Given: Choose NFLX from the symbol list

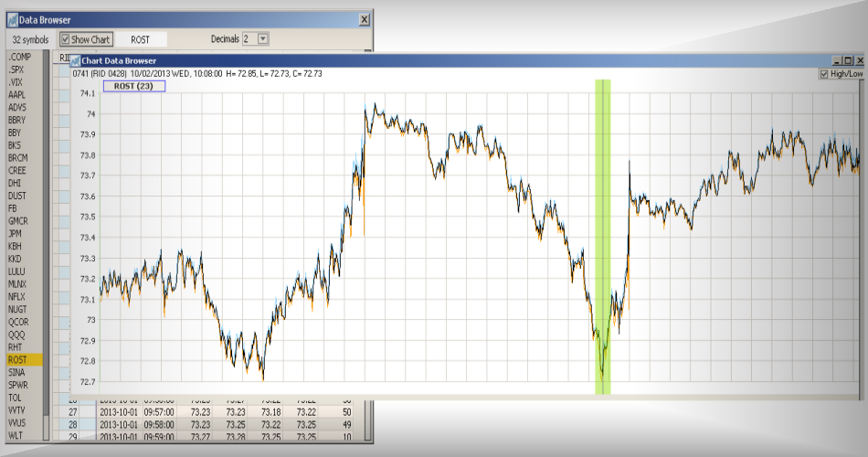Looking at the screenshot, I should pos(17,297).
